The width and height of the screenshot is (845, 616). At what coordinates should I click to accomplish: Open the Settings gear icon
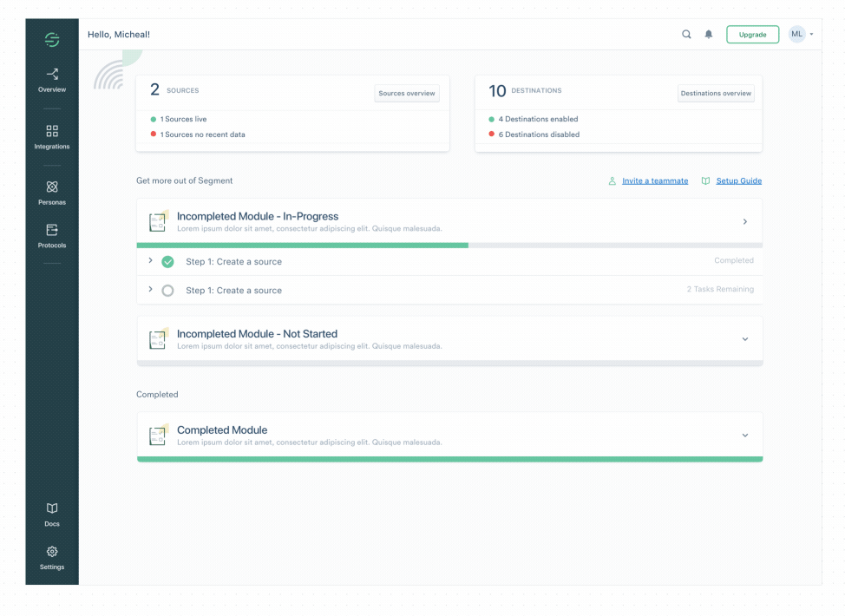(52, 551)
